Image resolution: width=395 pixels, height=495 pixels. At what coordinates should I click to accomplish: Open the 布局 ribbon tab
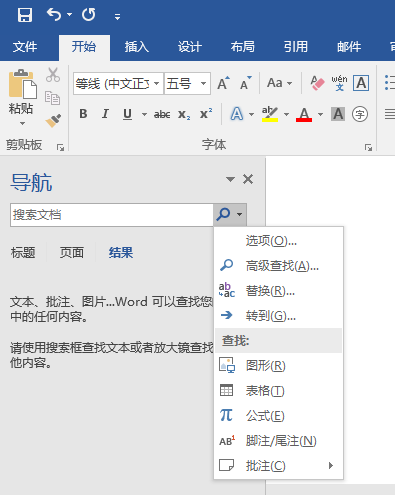click(243, 47)
